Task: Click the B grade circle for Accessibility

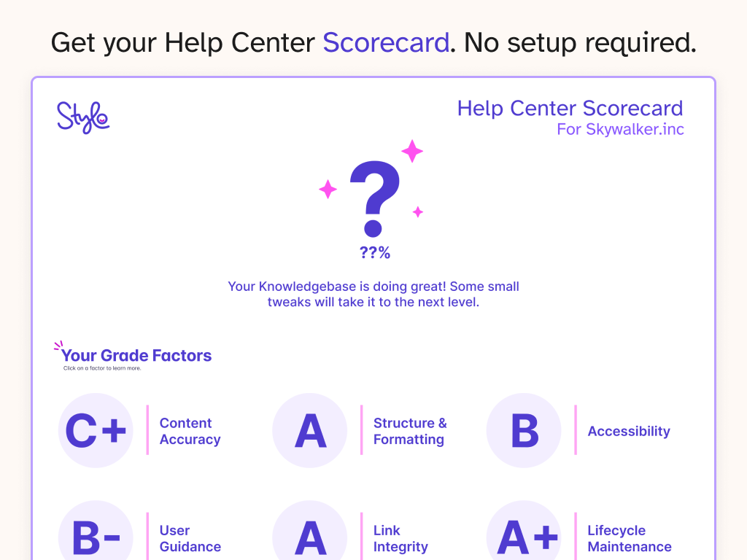Action: click(524, 431)
